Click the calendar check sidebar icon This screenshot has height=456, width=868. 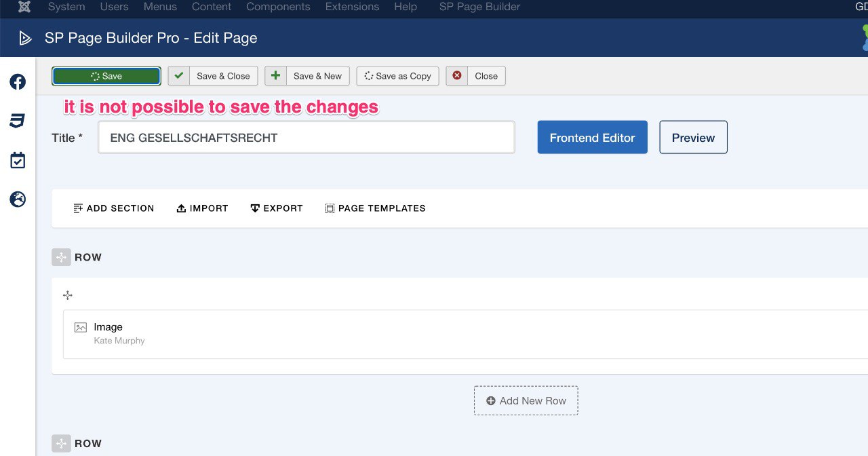click(18, 160)
